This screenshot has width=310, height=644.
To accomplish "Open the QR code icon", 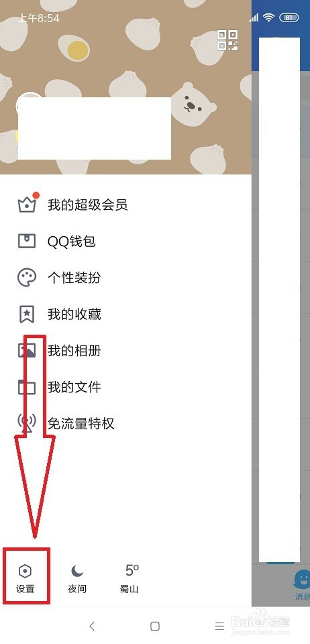I will click(227, 40).
